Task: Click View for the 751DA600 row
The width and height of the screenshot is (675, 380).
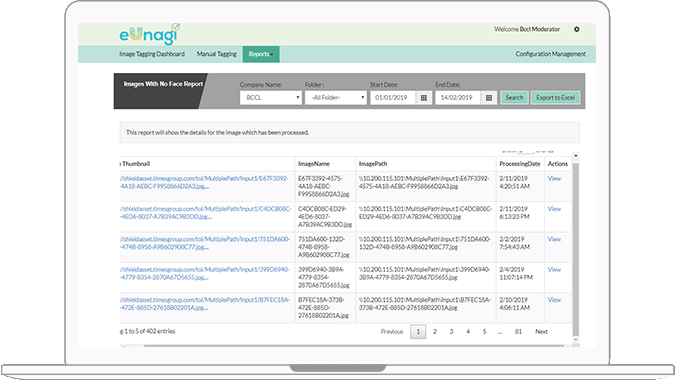Action: 554,239
